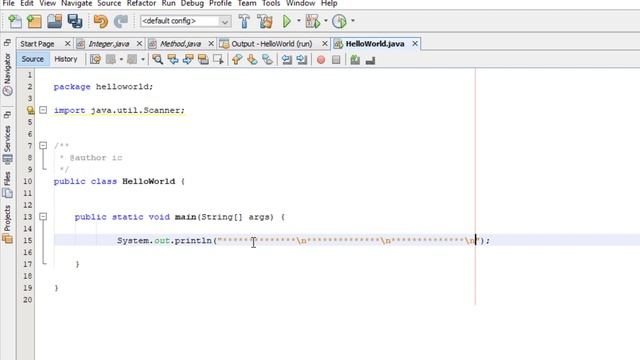Open the Profile menu
The image size is (640, 360).
coord(220,3)
